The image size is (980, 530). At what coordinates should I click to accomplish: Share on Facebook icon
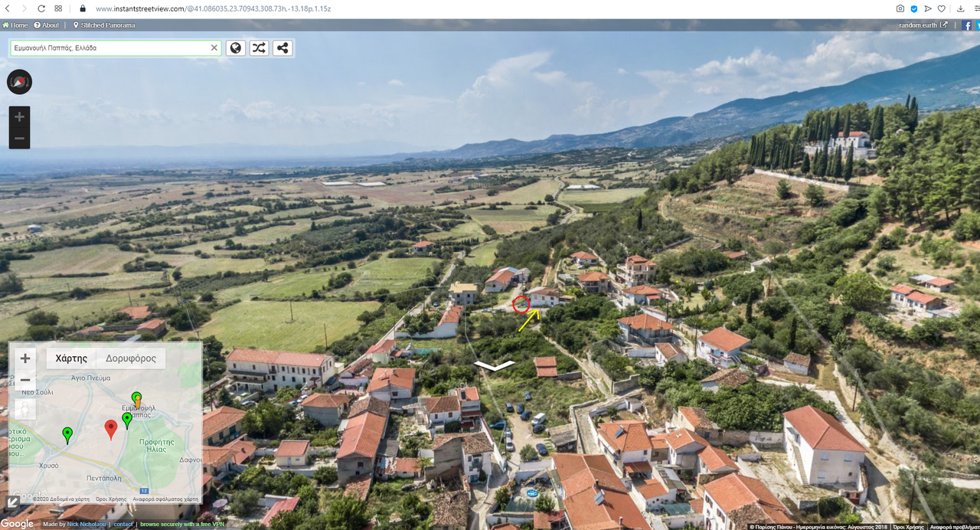click(968, 25)
